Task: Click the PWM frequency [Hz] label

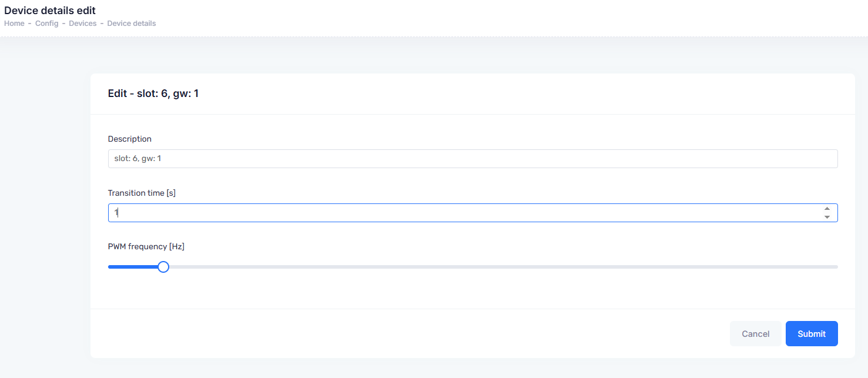Action: point(146,247)
